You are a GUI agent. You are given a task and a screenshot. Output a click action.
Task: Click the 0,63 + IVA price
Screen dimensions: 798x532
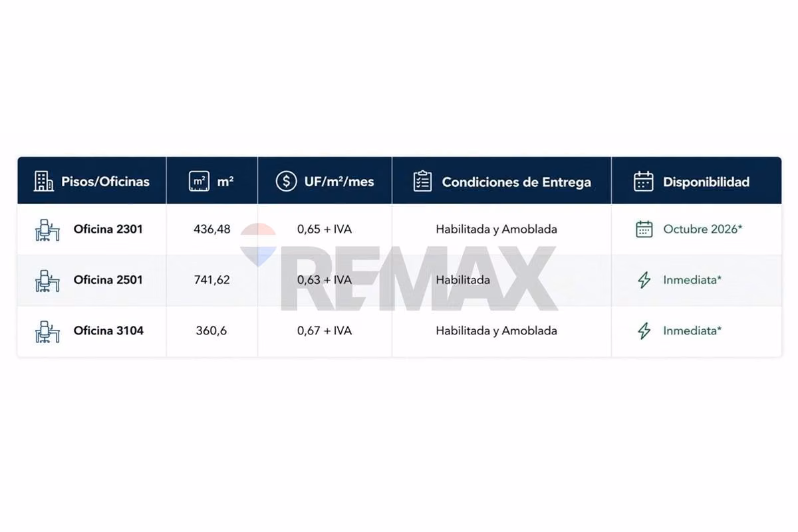pyautogui.click(x=325, y=280)
